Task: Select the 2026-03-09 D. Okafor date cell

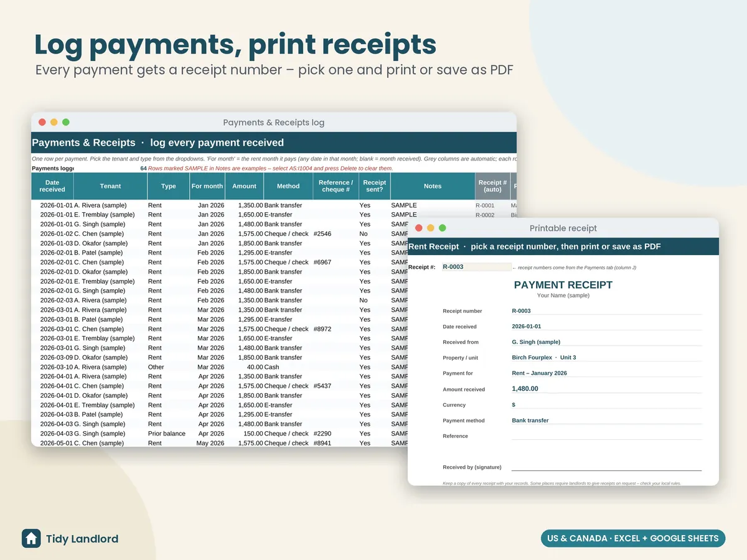Action: (52, 357)
